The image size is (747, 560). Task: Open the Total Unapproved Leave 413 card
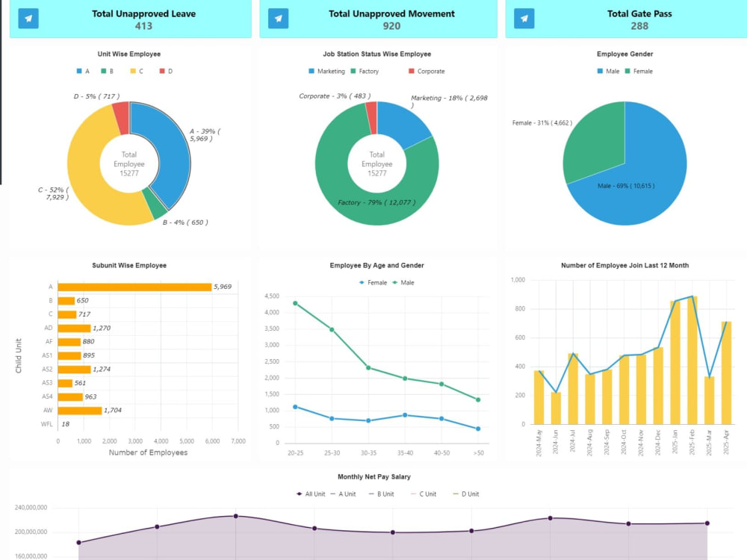(x=131, y=19)
